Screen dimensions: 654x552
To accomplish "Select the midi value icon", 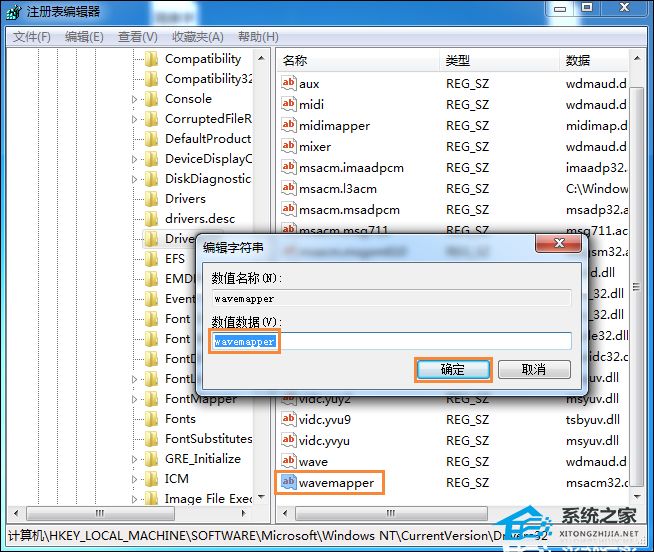I will (289, 103).
